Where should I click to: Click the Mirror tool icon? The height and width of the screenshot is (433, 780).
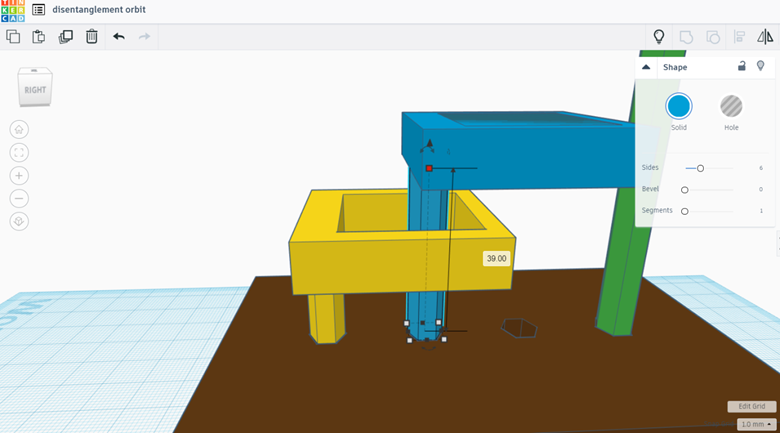[765, 36]
